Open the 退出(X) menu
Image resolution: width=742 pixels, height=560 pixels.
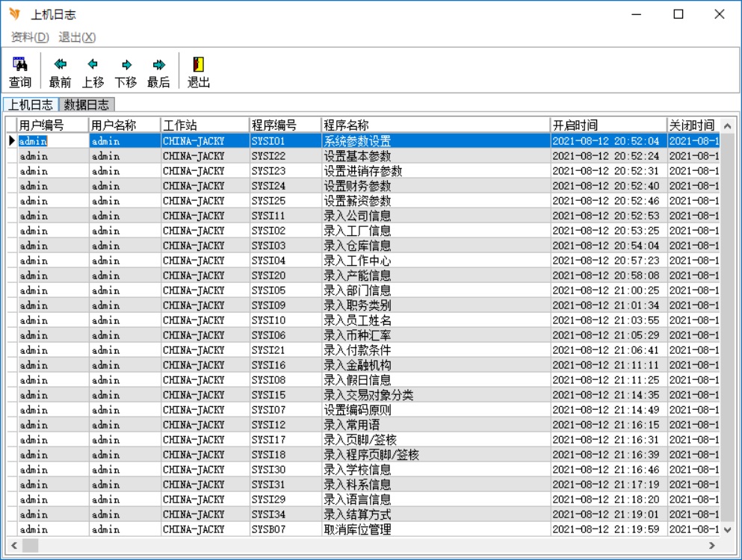(77, 37)
